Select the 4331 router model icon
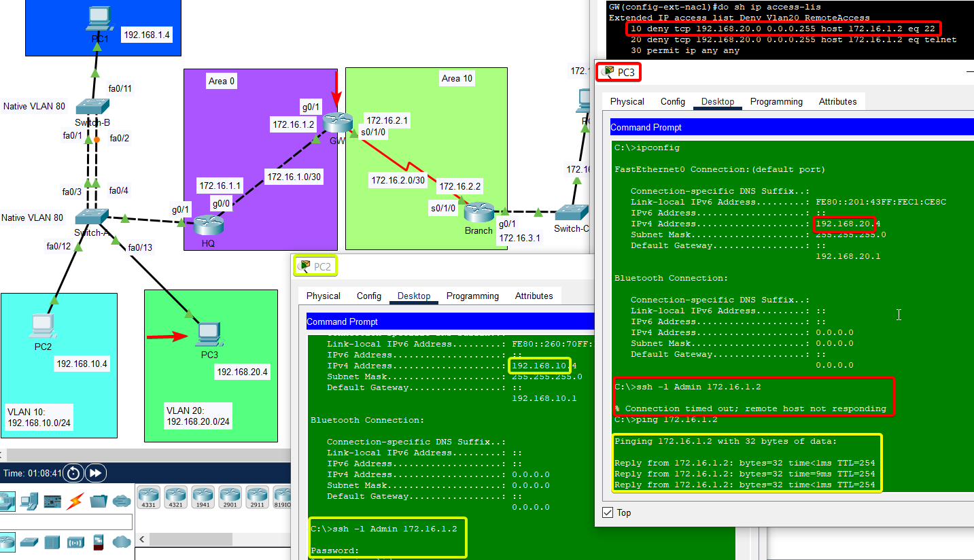 click(149, 497)
